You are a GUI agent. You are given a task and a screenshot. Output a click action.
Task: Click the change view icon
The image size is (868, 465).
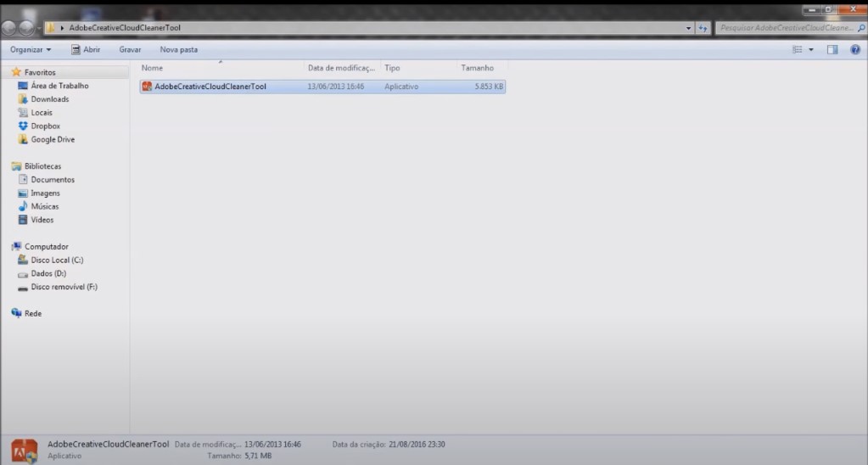(797, 49)
